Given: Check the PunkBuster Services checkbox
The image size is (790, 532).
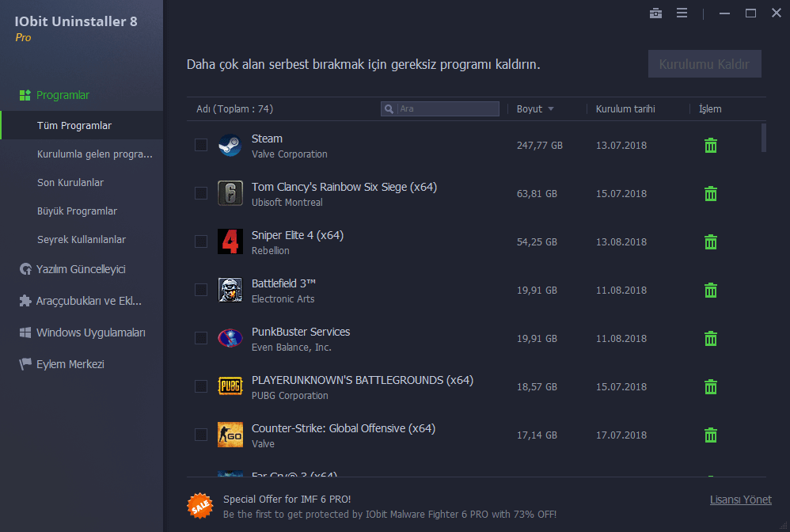Looking at the screenshot, I should coord(201,339).
